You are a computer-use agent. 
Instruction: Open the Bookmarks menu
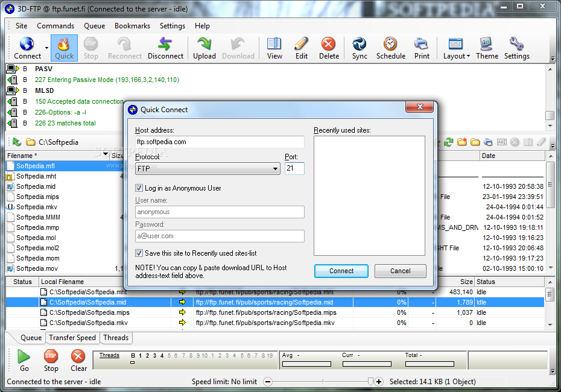[132, 26]
